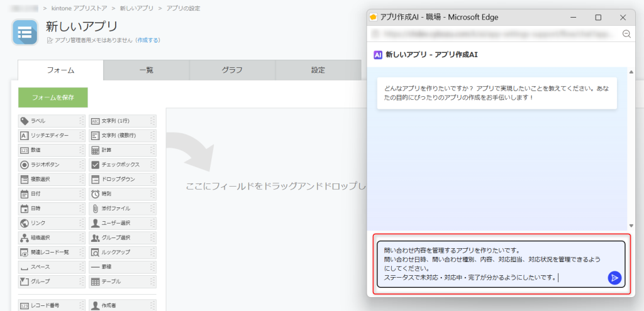This screenshot has height=311, width=644.
Task: Choose the 罫線 field item
Action: [123, 266]
